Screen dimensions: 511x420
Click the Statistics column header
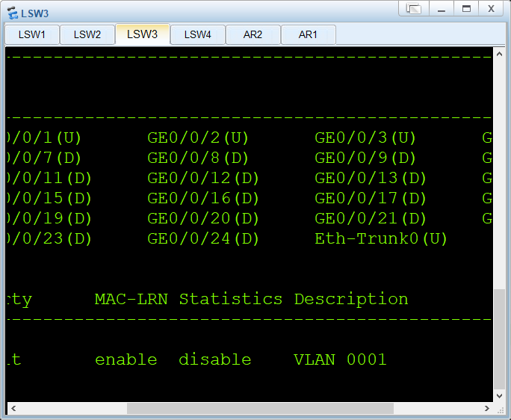click(231, 300)
